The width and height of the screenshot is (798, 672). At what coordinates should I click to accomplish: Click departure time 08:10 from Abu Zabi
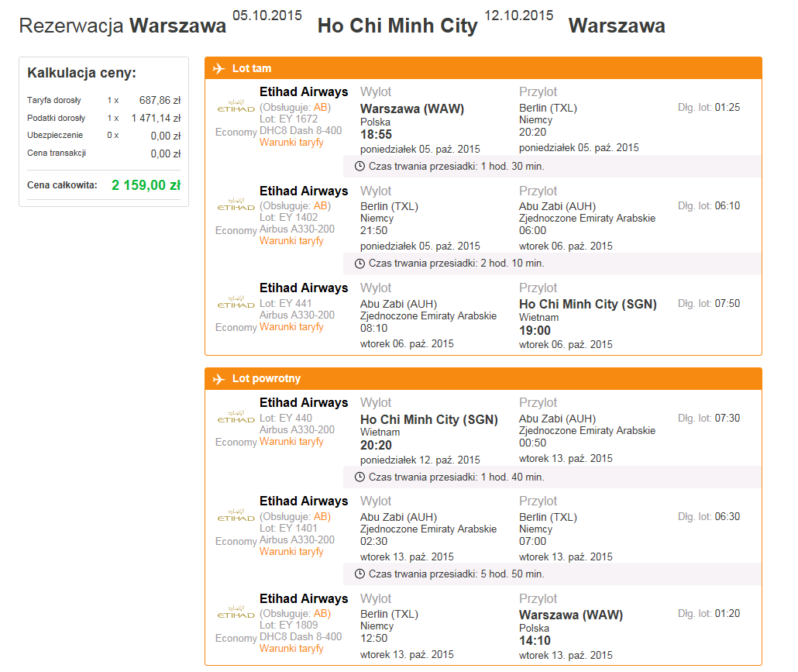click(373, 329)
